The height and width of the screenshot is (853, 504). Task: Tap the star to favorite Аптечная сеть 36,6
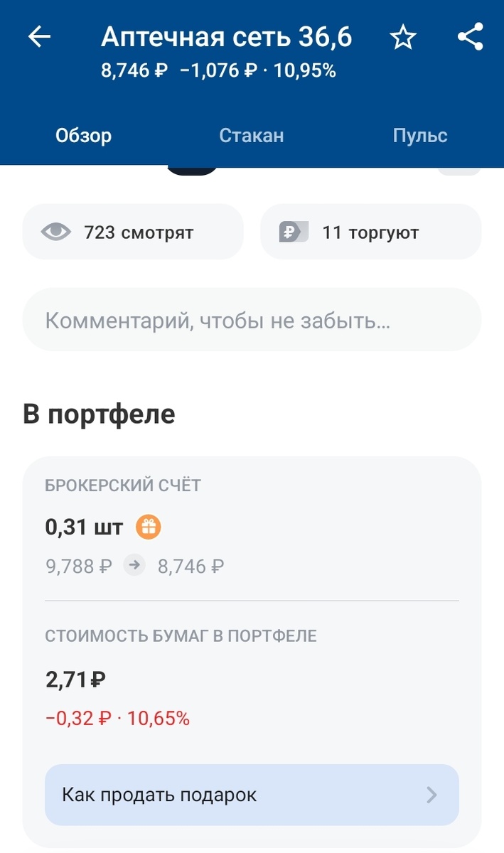tap(402, 37)
